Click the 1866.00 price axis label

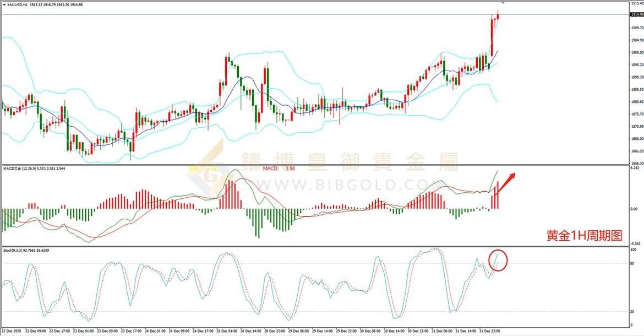(636, 139)
